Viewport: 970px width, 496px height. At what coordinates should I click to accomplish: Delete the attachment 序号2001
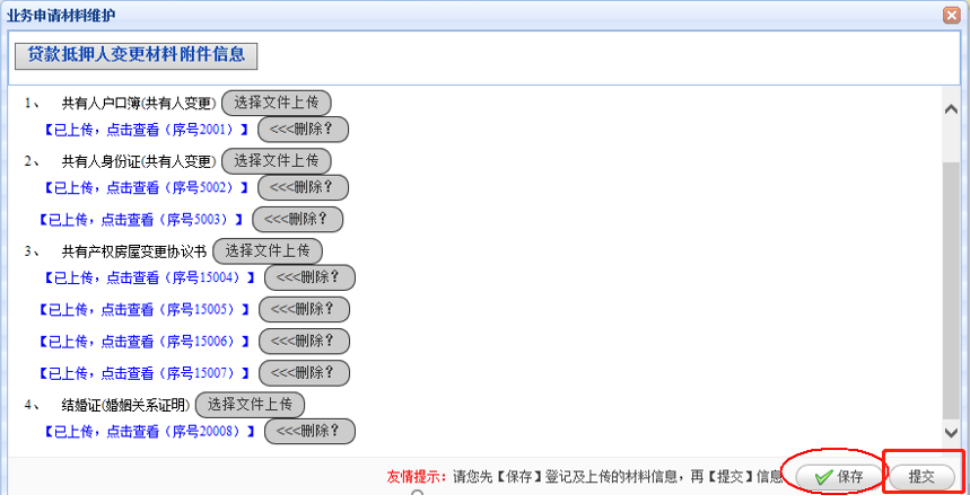click(303, 130)
